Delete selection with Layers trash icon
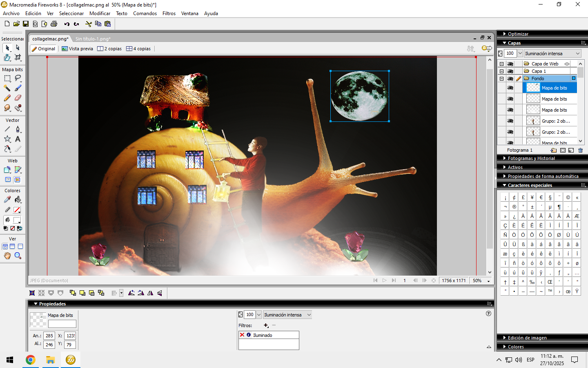 580,150
